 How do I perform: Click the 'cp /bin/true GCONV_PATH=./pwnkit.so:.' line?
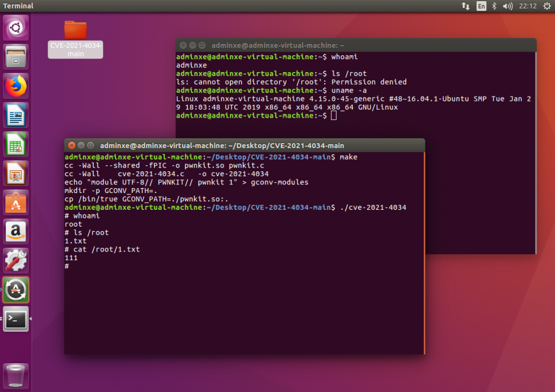[146, 199]
